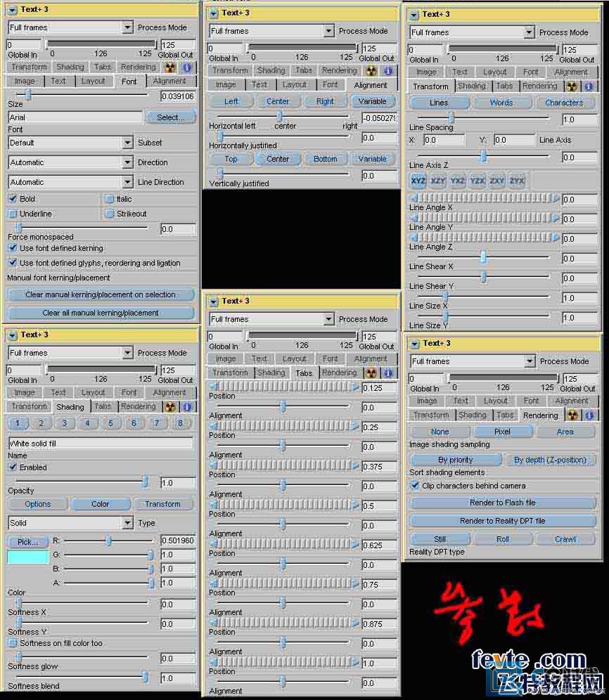The image size is (609, 700).
Task: Switch to Rendering tab in the Shading panel
Action: point(138,406)
